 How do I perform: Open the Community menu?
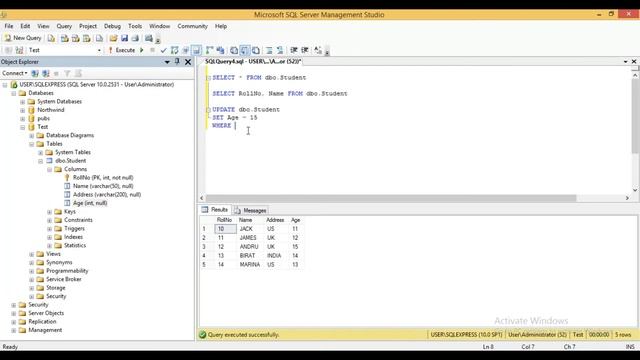pos(192,26)
